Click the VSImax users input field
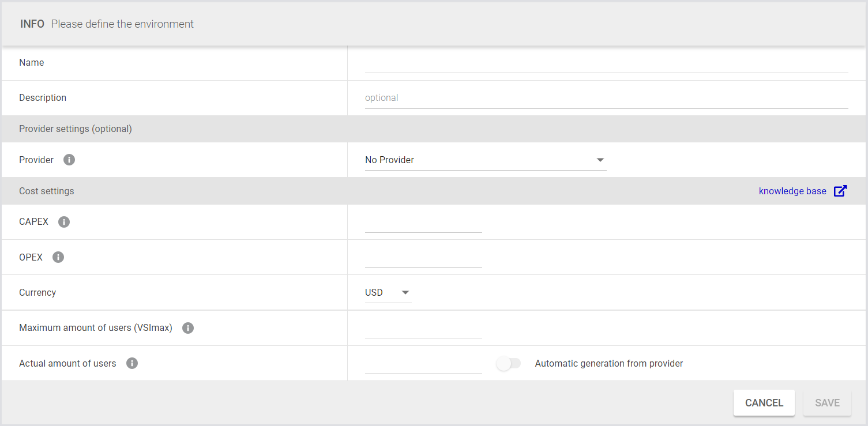The height and width of the screenshot is (426, 868). pos(423,328)
